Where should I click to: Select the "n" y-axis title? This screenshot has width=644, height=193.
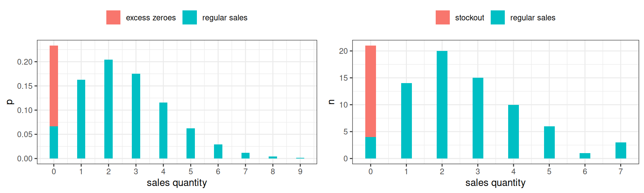click(x=331, y=102)
